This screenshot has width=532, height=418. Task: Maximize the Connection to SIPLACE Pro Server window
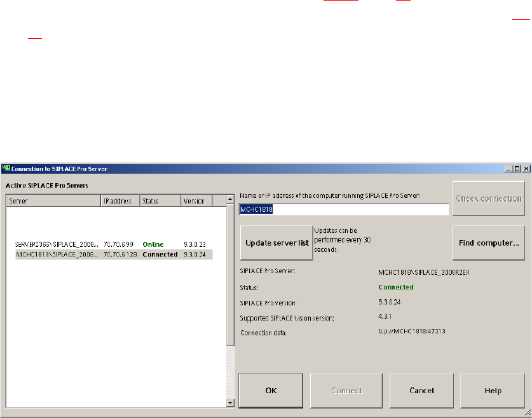[517, 169]
